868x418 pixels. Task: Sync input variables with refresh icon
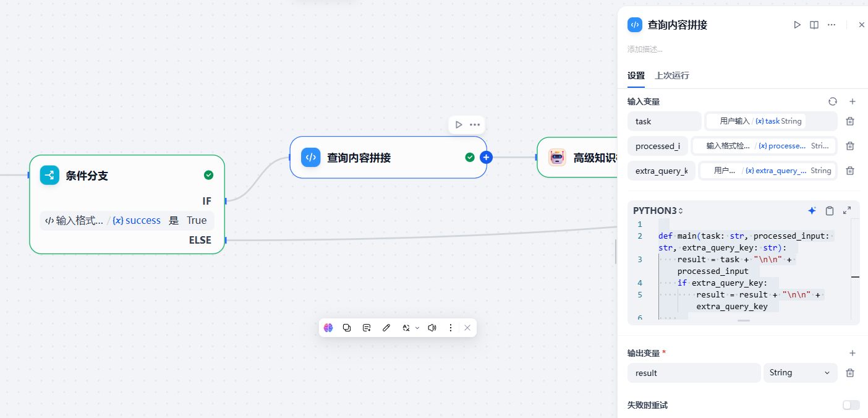click(x=833, y=101)
